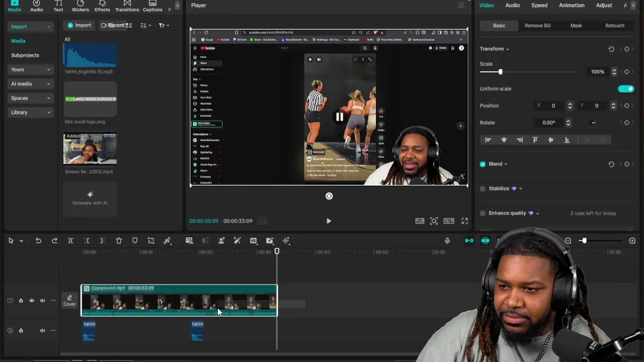Reset the Blend settings
Image resolution: width=644 pixels, height=362 pixels.
(x=611, y=164)
